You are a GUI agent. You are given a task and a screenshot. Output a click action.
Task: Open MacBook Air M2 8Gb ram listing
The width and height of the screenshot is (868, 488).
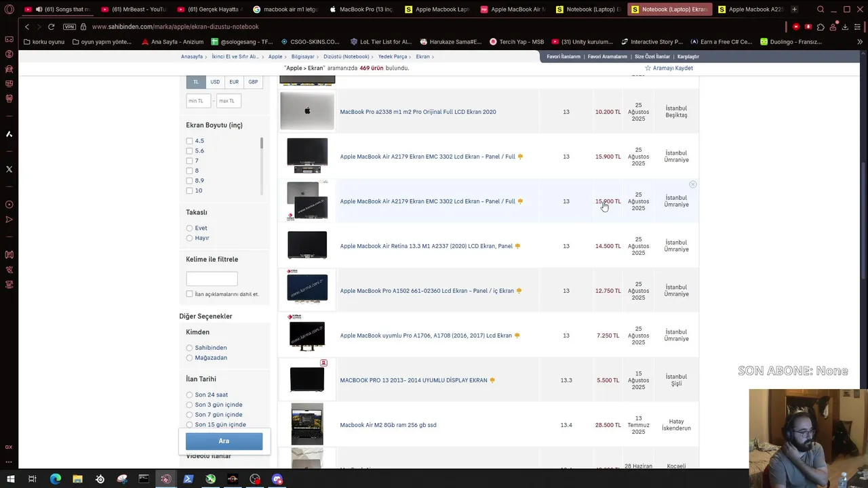click(388, 425)
